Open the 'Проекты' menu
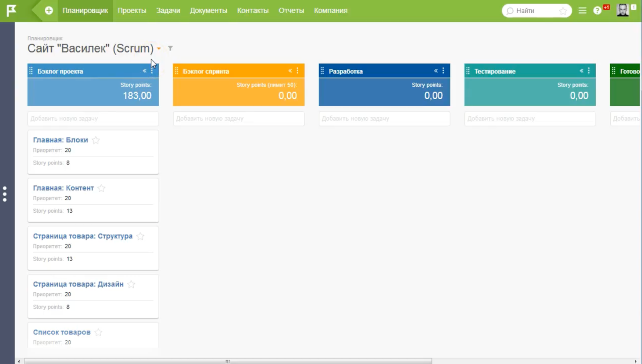The image size is (642, 364). click(132, 10)
